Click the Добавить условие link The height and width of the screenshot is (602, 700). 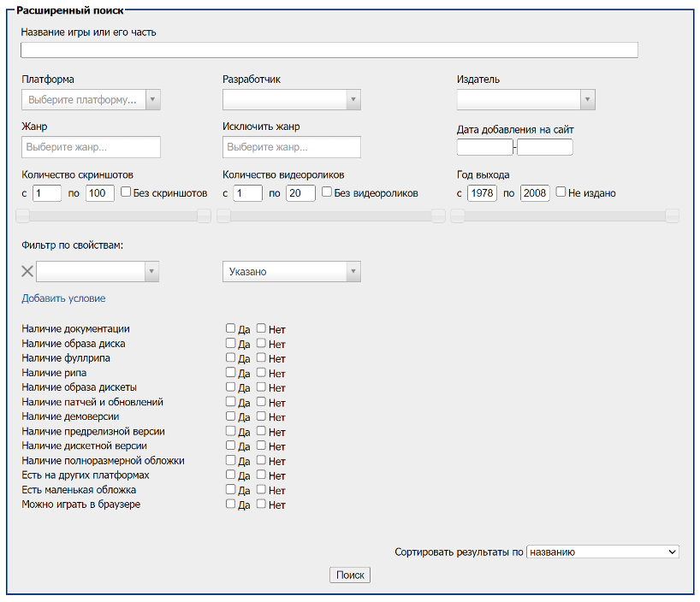[62, 298]
